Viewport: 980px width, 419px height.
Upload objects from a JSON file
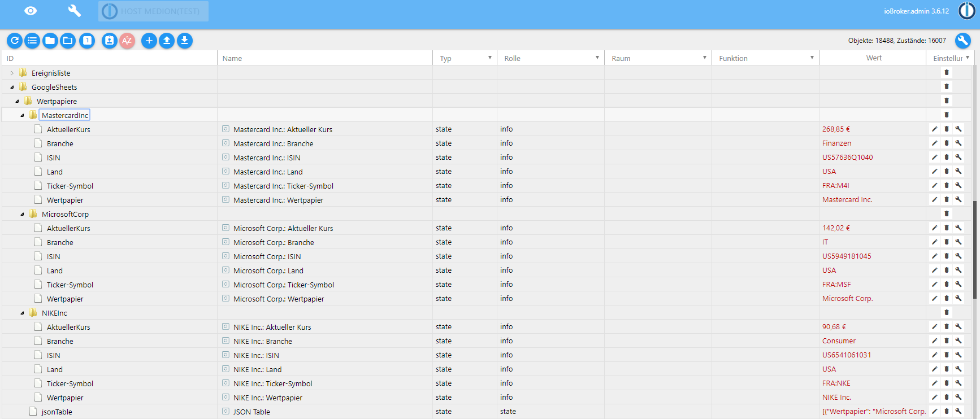167,40
